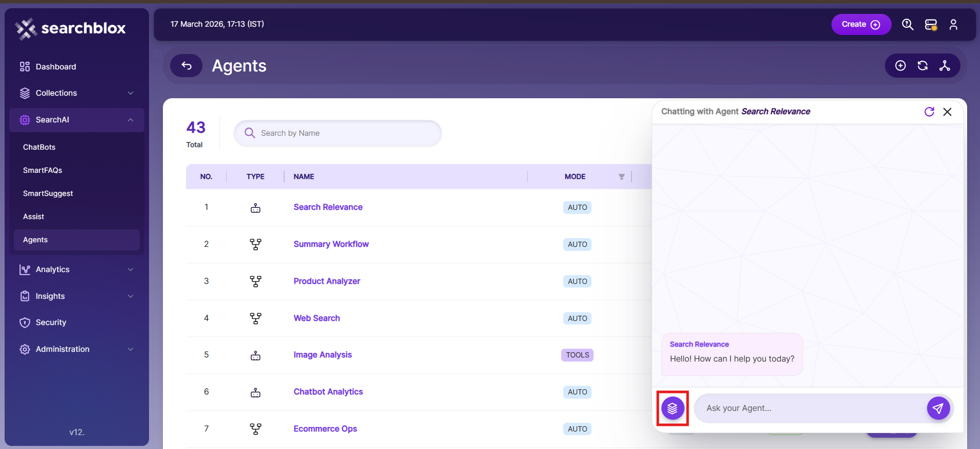980x449 pixels.
Task: Click the TYPE column header
Action: 255,176
